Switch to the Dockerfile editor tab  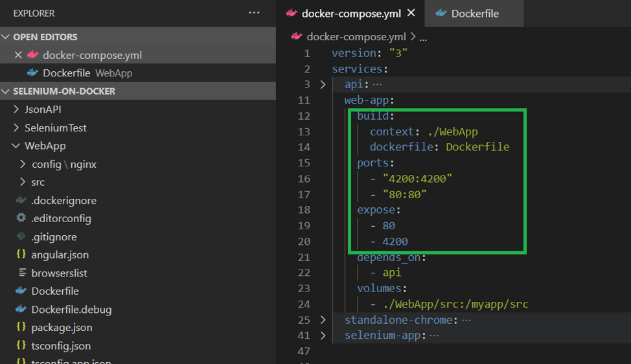(x=474, y=14)
